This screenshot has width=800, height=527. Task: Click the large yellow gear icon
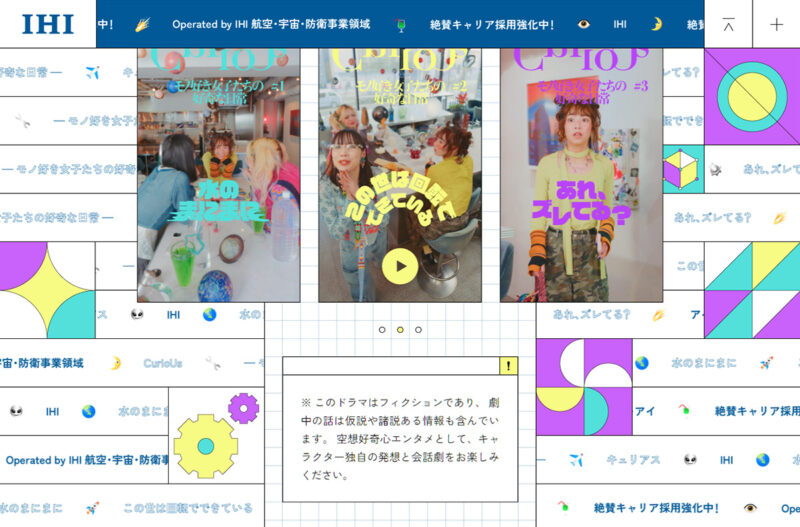point(205,446)
